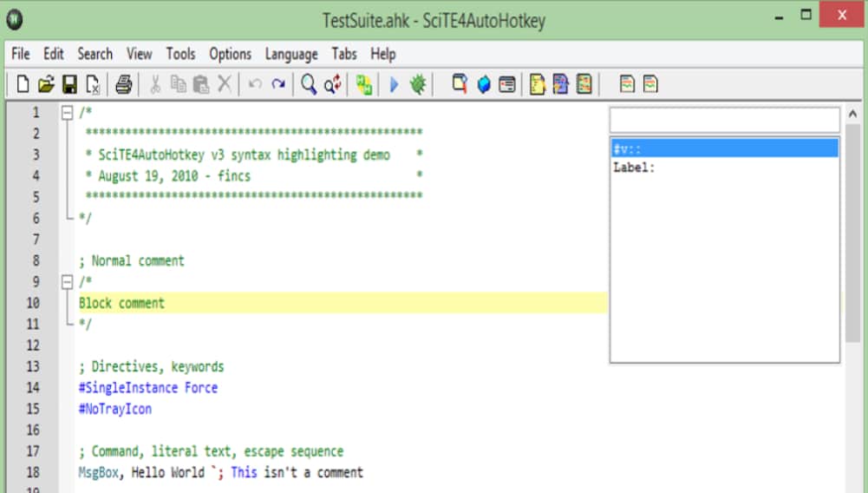Cut selection using scissors icon
868x493 pixels.
(x=155, y=85)
